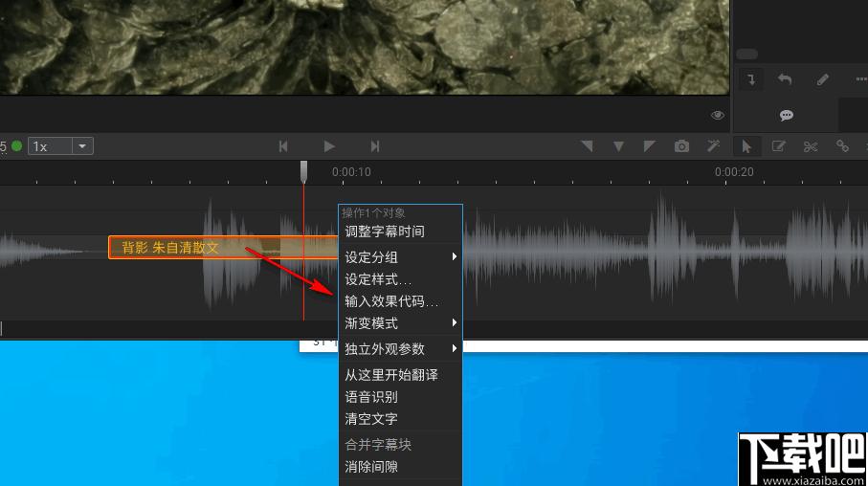Click the green status indicator dot

(x=16, y=146)
